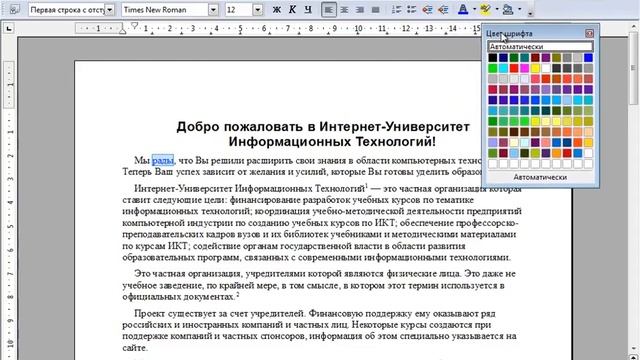Click the 'Автоматически' button at the palette bottom
Viewport: 640px width, 360px height.
coord(540,177)
